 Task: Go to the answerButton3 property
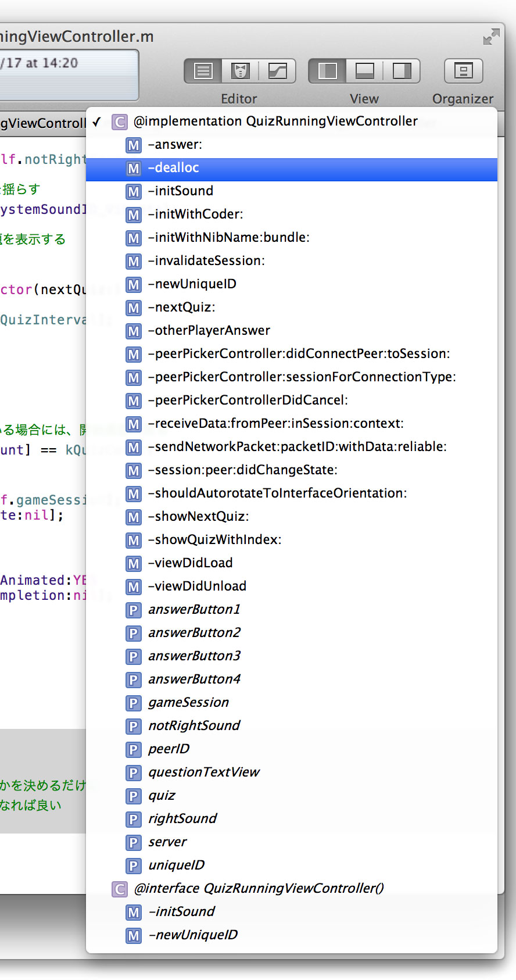tap(292, 656)
